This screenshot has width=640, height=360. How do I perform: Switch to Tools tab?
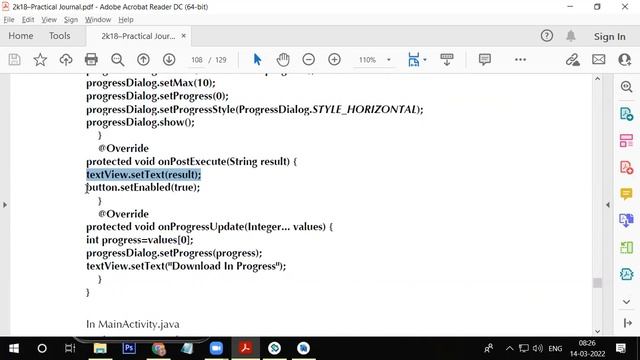pos(60,36)
